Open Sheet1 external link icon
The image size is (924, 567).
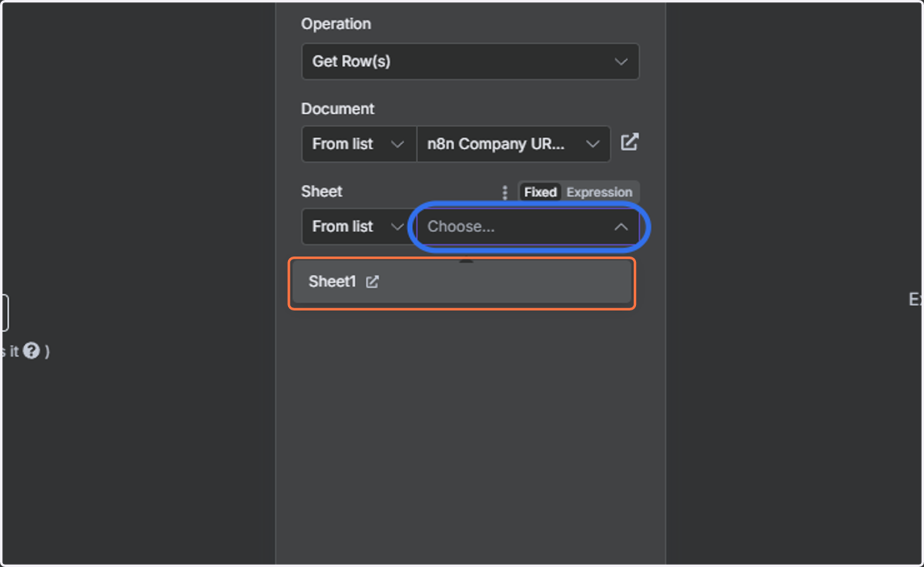372,282
